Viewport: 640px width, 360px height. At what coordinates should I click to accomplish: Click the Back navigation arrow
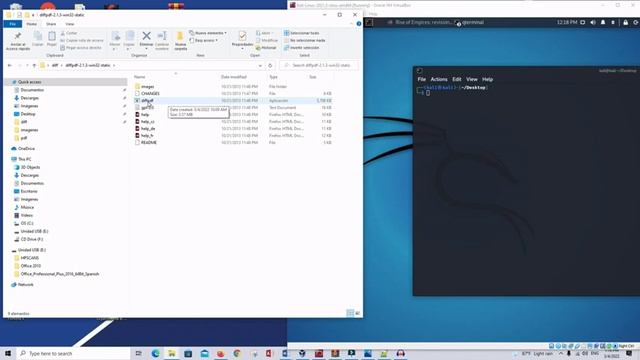10,65
